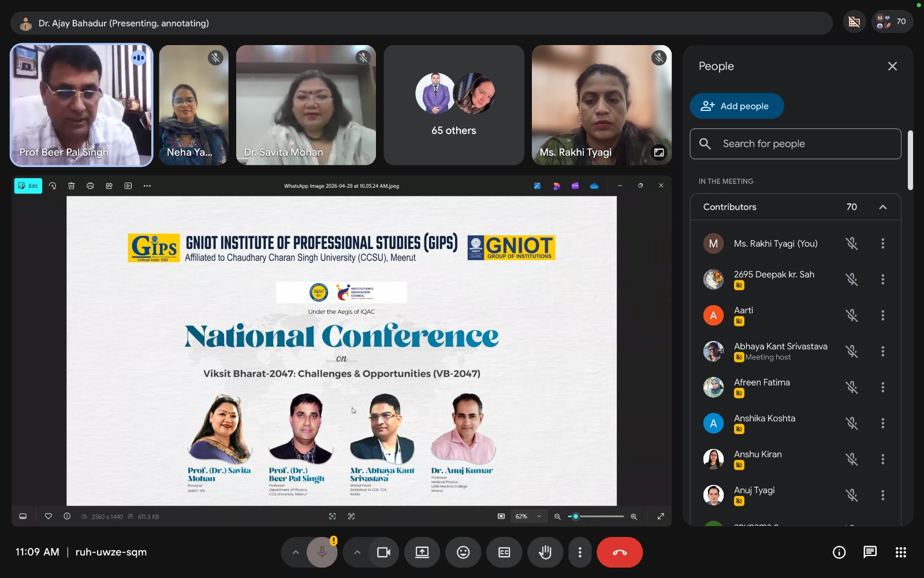Click the present screen button
924x578 pixels.
click(422, 553)
